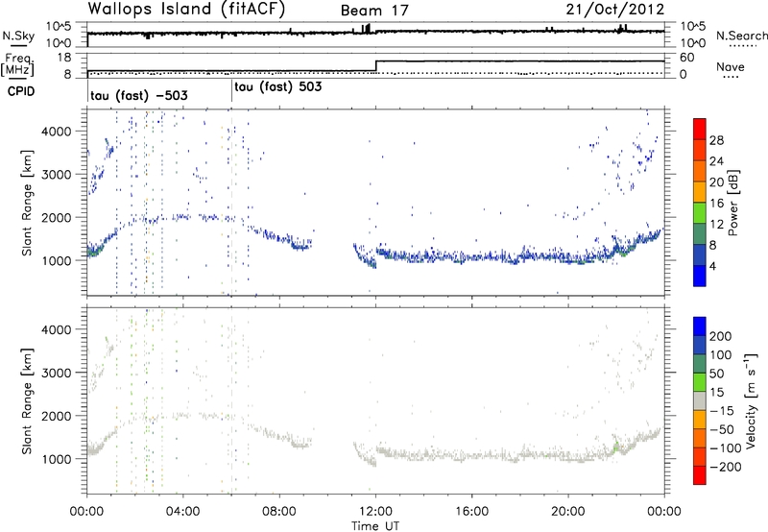Click the solid line sample under N.Sky

18,45
